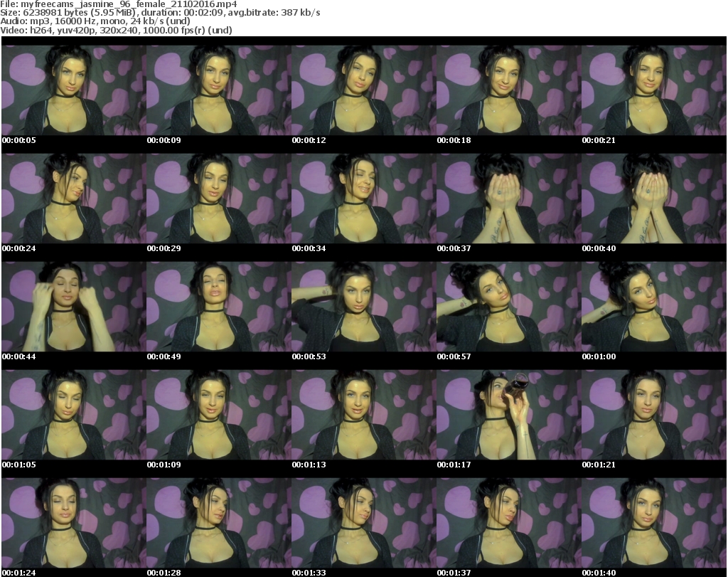Select the 00:00:37 frame with hands covering face

[508, 198]
